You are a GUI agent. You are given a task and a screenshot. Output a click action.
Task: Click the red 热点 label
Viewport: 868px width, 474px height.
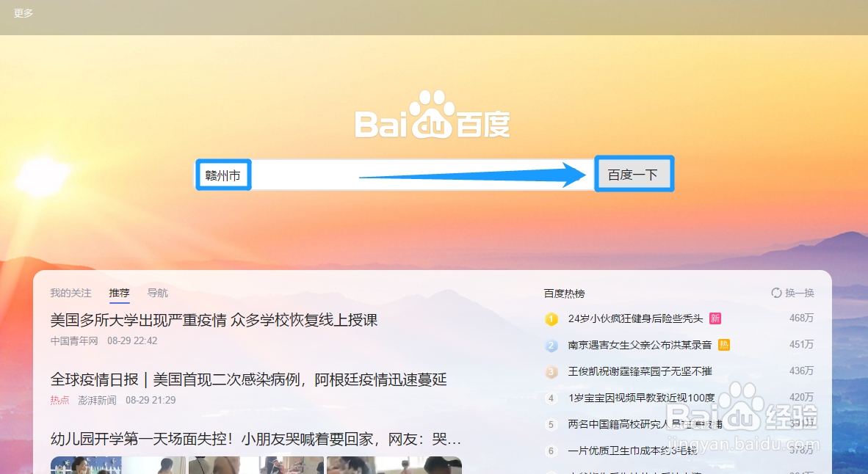pos(59,400)
